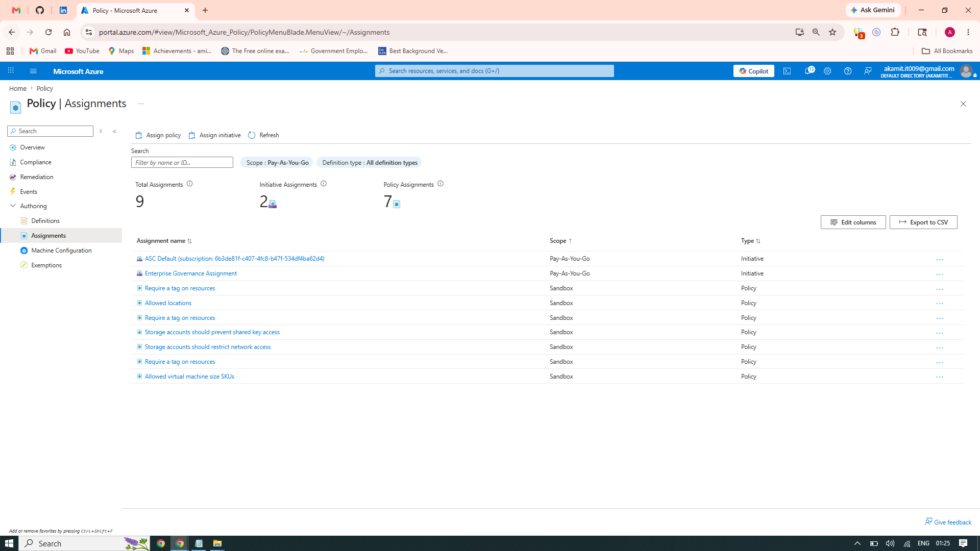Show Policy Assignments info icon
This screenshot has height=551, width=980.
tap(440, 184)
